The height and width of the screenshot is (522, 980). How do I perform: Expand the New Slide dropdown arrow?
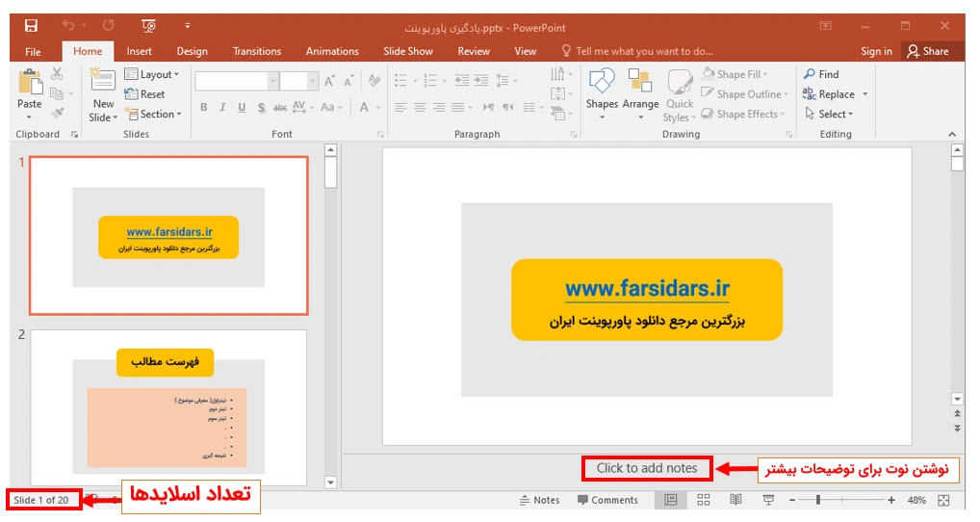pyautogui.click(x=115, y=117)
